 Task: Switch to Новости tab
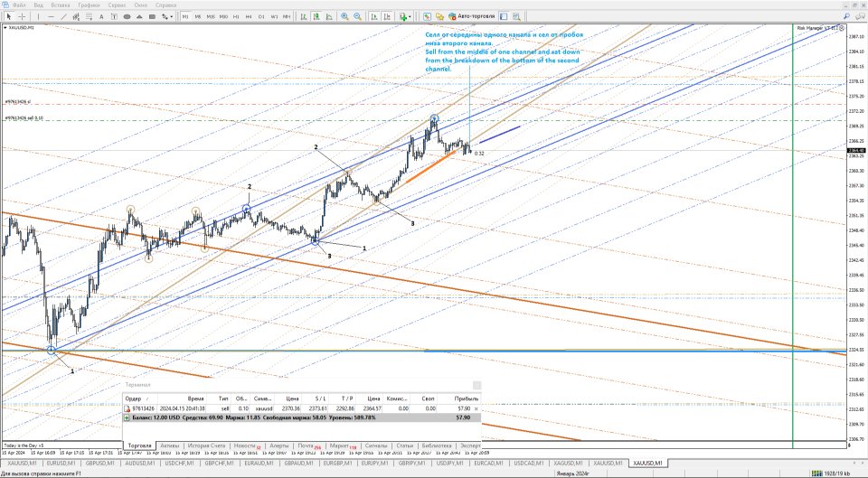click(x=245, y=445)
